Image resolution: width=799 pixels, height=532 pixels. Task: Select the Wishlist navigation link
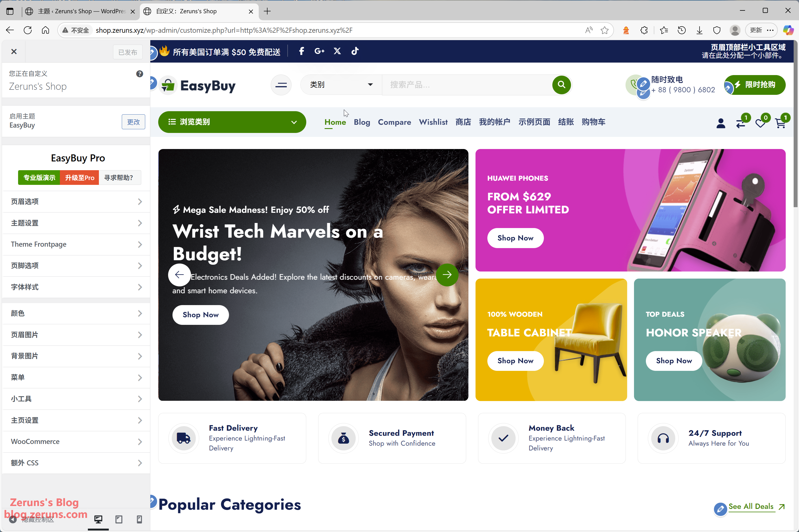coord(433,122)
